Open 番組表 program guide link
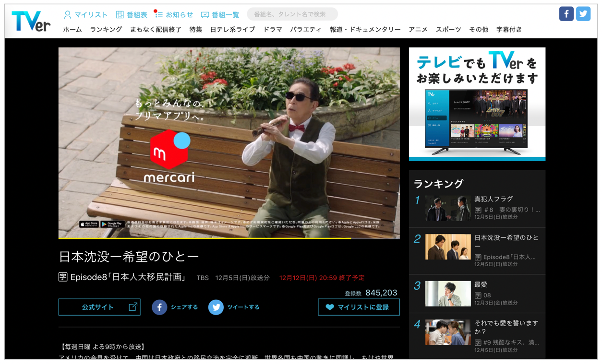The image size is (602, 364). (132, 15)
